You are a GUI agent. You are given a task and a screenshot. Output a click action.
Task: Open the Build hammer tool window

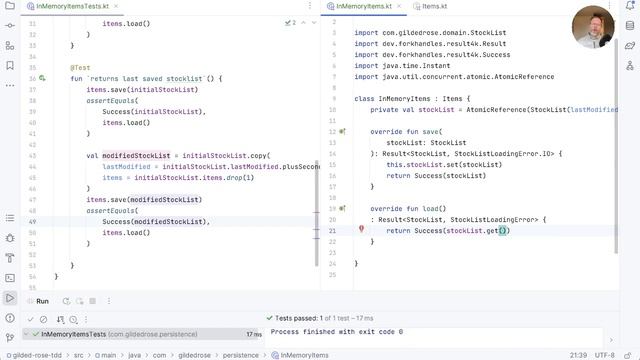point(10,258)
